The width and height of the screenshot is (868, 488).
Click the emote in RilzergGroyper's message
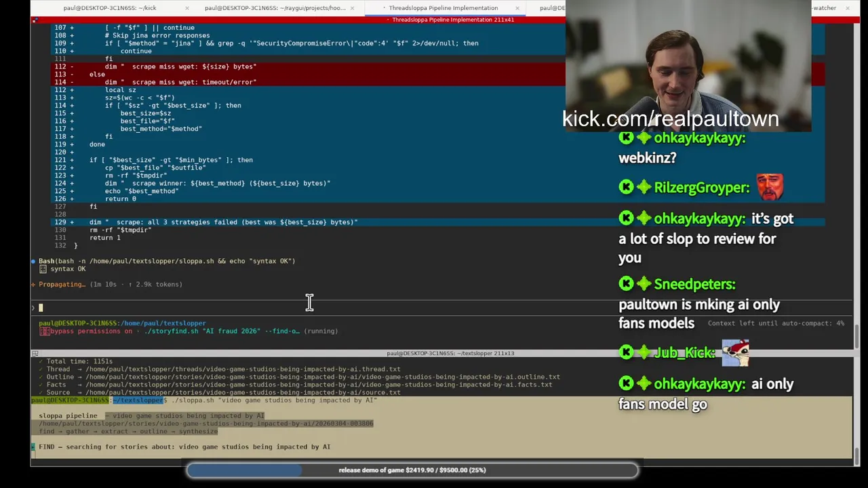(x=770, y=187)
